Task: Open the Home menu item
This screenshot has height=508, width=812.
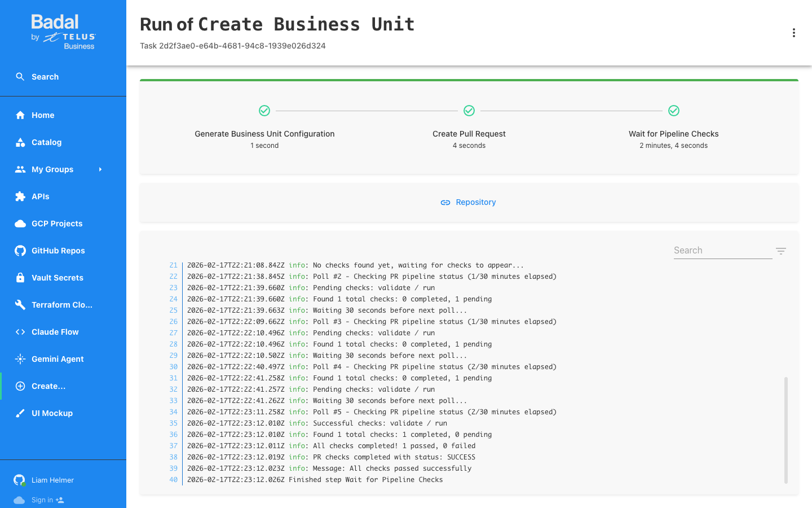Action: pyautogui.click(x=63, y=115)
